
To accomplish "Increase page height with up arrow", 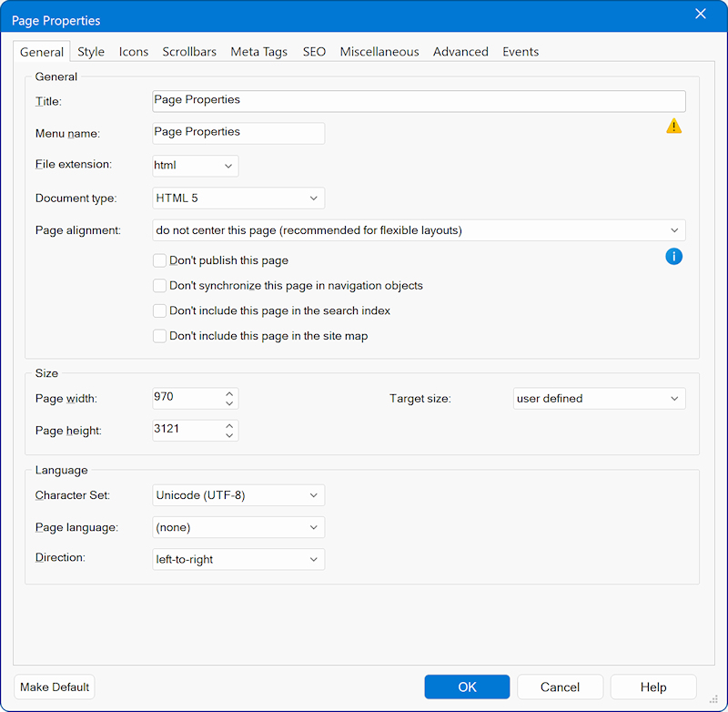I will point(229,425).
